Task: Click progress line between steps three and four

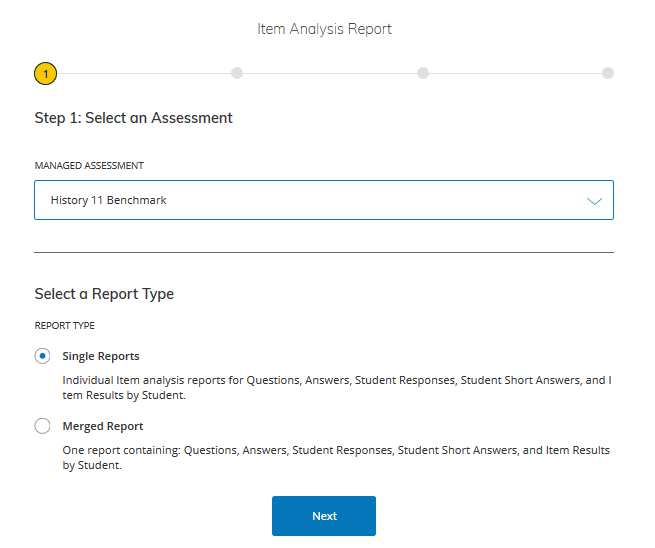Action: (x=515, y=73)
